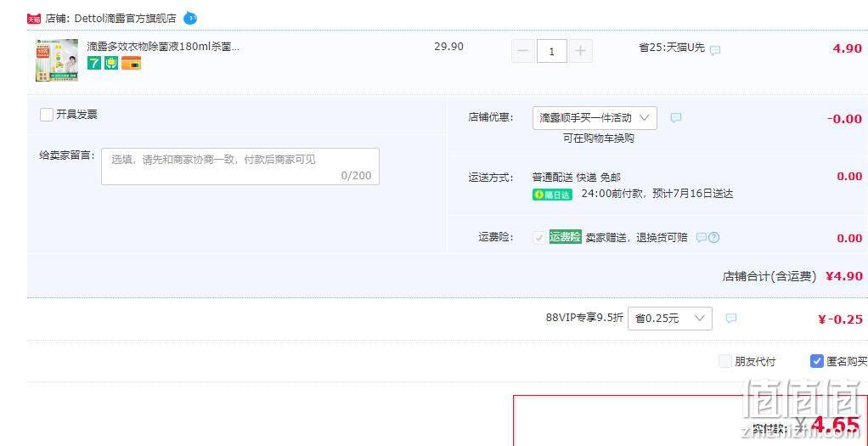This screenshot has width=868, height=446.
Task: Click the 店铺合计(含运费) ¥4.90 total
Action: coord(792,276)
